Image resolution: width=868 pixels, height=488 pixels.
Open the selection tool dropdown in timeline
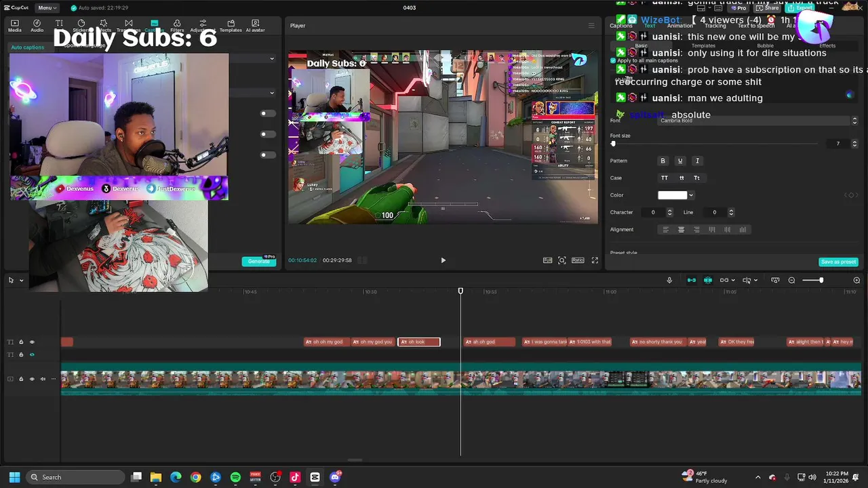tap(21, 280)
